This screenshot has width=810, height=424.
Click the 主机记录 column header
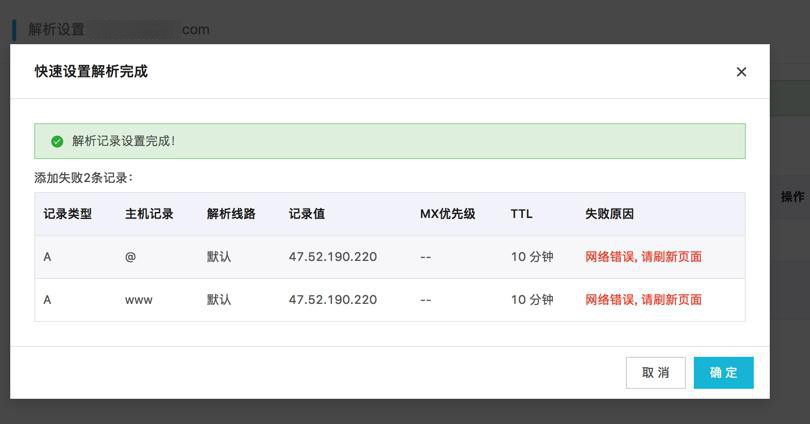[149, 214]
